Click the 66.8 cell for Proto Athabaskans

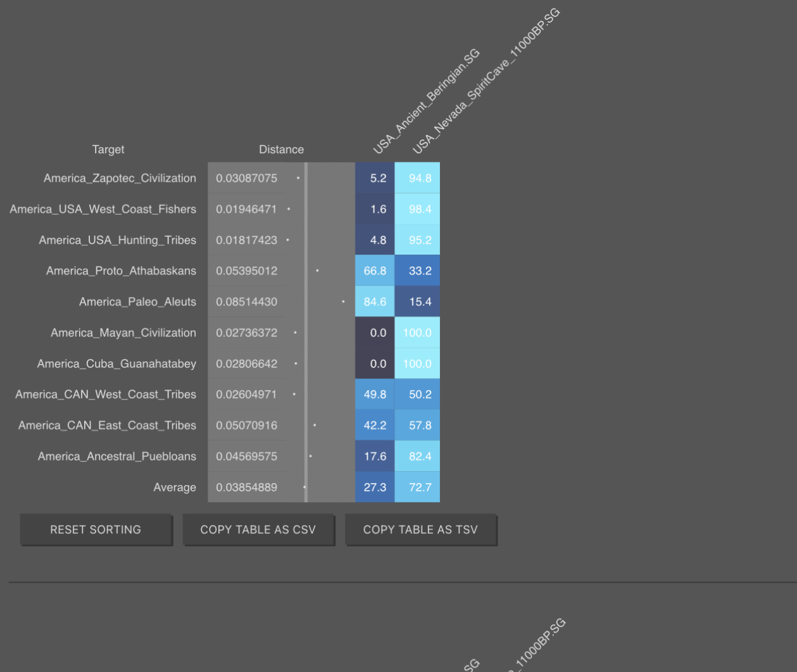375,270
